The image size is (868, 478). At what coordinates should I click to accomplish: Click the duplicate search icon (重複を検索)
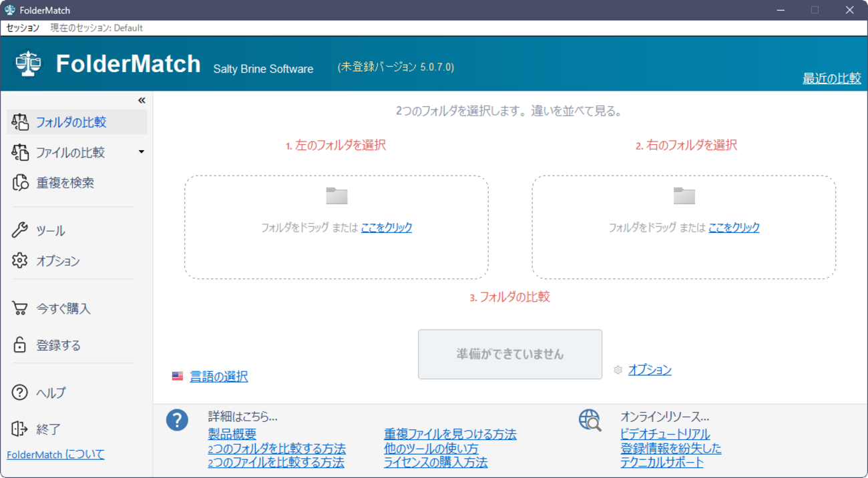click(20, 182)
